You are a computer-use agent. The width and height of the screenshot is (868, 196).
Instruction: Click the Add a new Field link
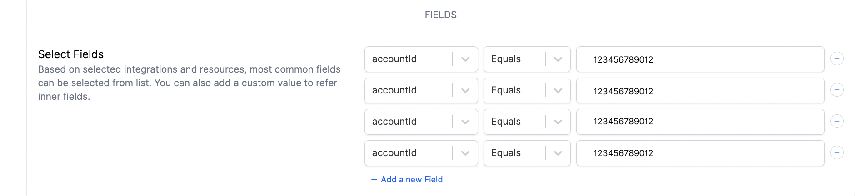click(x=411, y=180)
